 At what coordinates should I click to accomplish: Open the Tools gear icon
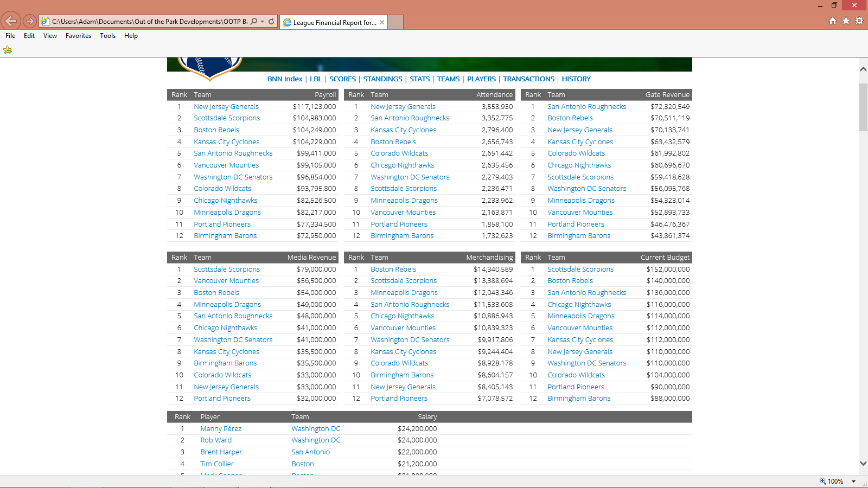pyautogui.click(x=859, y=21)
